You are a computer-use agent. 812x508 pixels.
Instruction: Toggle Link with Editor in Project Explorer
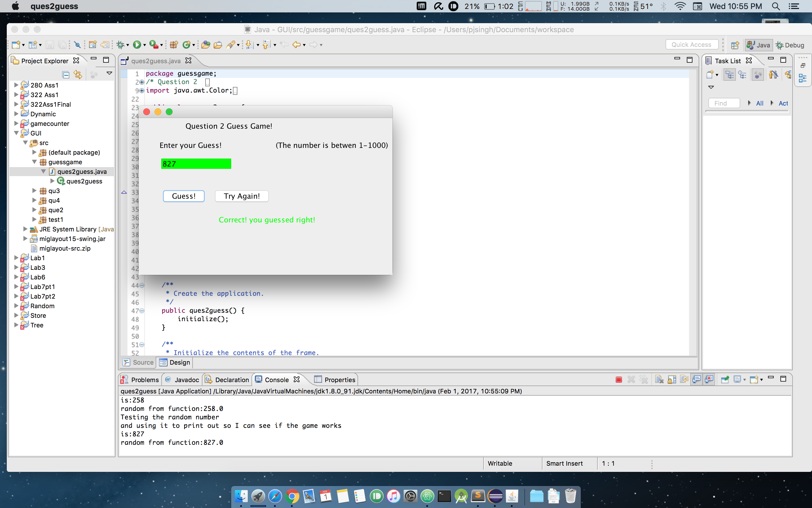tap(78, 75)
